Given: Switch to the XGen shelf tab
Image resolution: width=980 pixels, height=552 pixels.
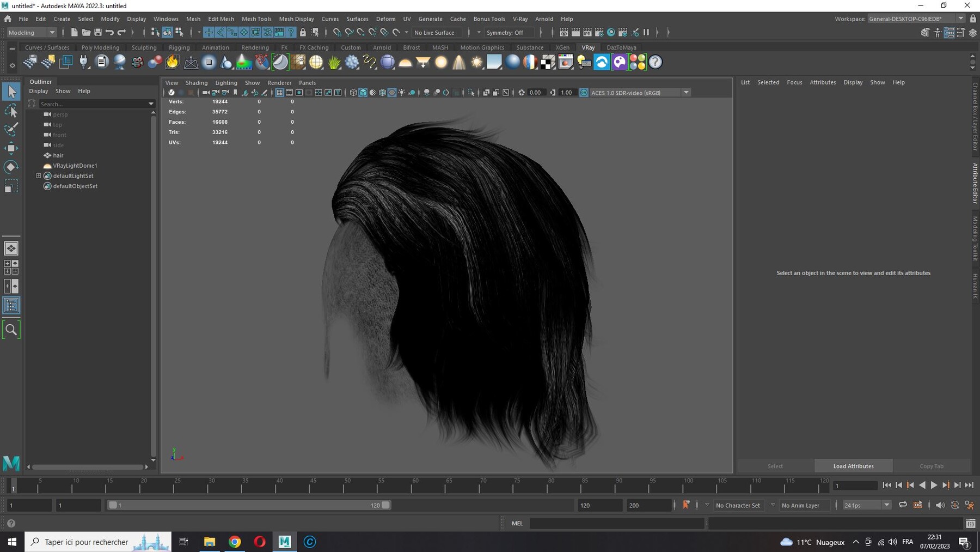Looking at the screenshot, I should [562, 47].
